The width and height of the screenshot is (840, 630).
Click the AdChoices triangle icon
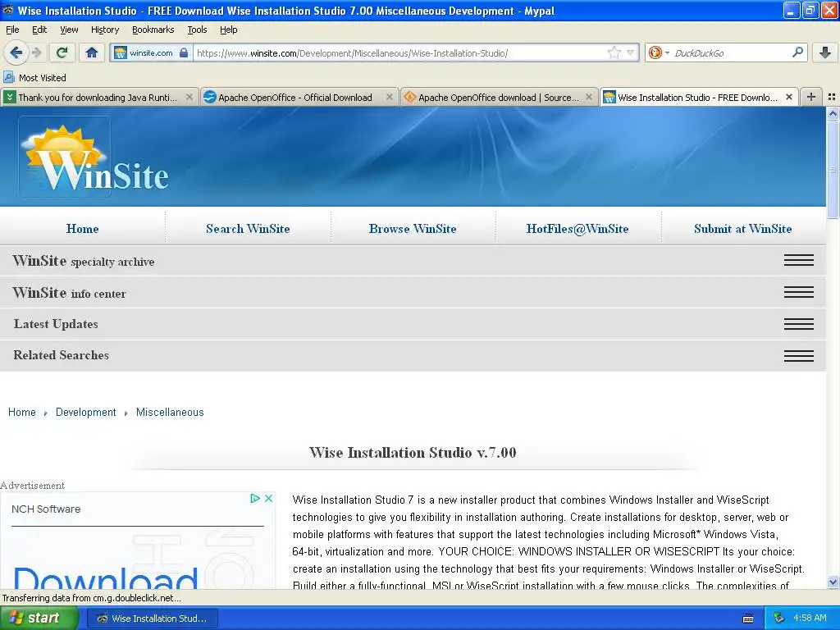point(255,498)
